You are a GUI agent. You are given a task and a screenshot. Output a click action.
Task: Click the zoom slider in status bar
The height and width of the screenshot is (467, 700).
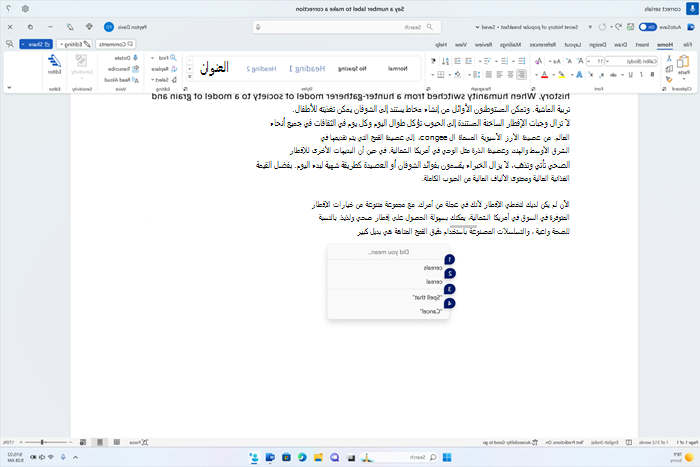pyautogui.click(x=46, y=442)
